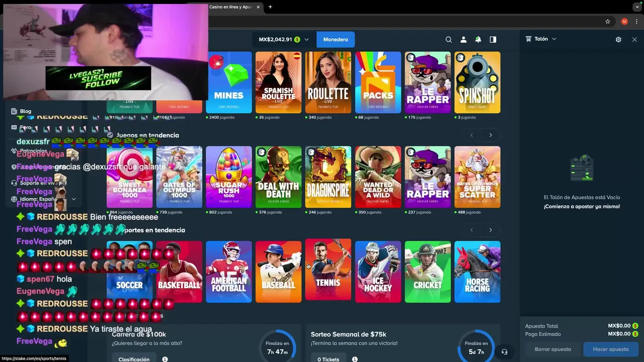
Task: Click the Soccer sport card
Action: pyautogui.click(x=130, y=272)
